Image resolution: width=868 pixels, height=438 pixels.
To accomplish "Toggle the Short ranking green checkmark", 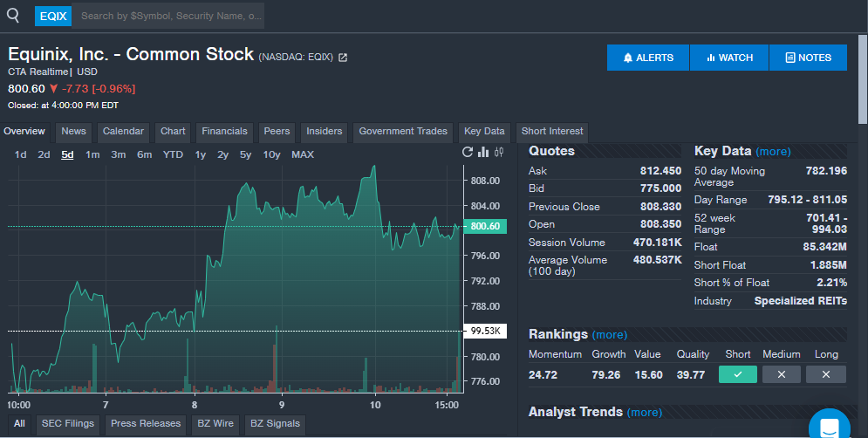I will pyautogui.click(x=738, y=374).
